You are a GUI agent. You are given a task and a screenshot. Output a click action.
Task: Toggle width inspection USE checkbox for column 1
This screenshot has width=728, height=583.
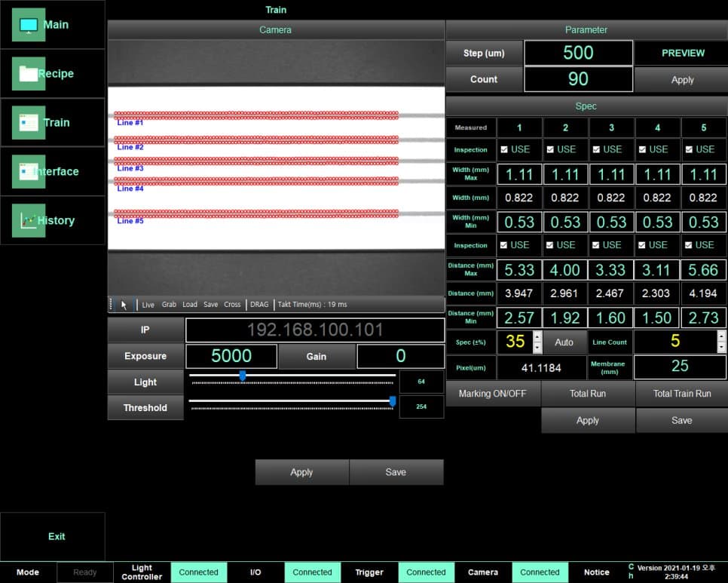(504, 149)
